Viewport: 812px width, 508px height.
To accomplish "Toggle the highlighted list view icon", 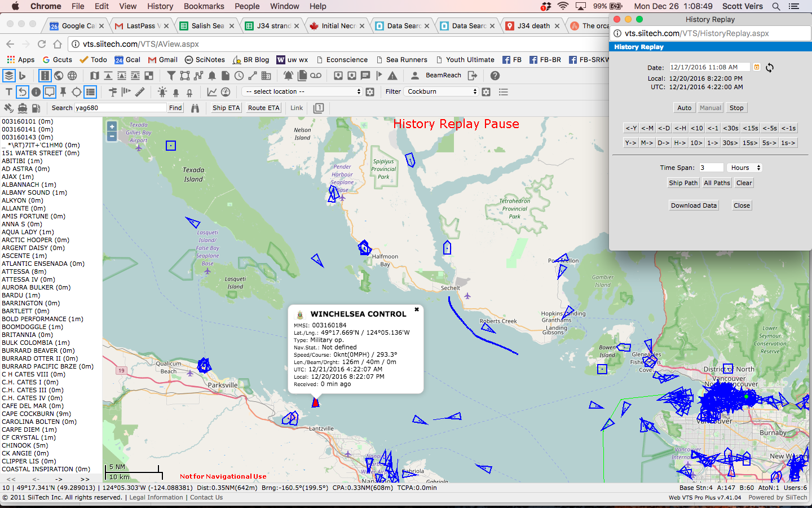I will coord(90,91).
